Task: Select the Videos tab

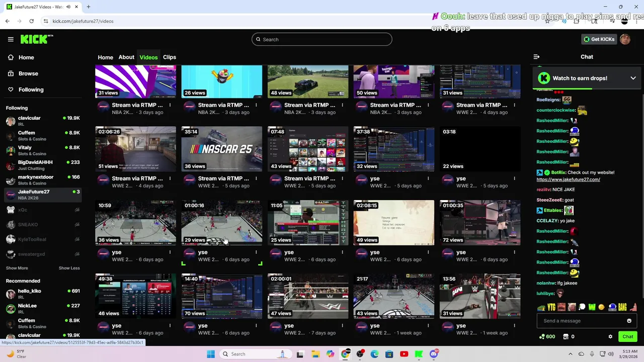Action: tap(148, 57)
